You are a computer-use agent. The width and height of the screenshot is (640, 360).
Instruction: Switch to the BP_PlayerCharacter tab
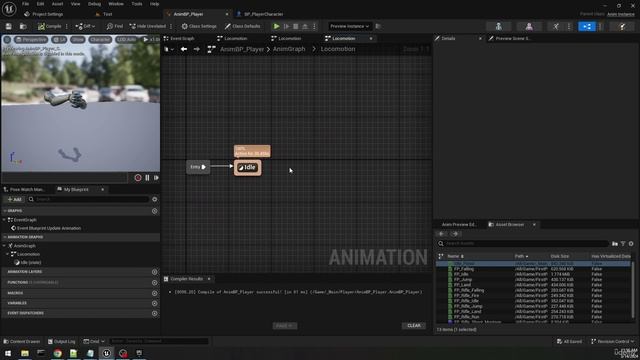(x=263, y=14)
